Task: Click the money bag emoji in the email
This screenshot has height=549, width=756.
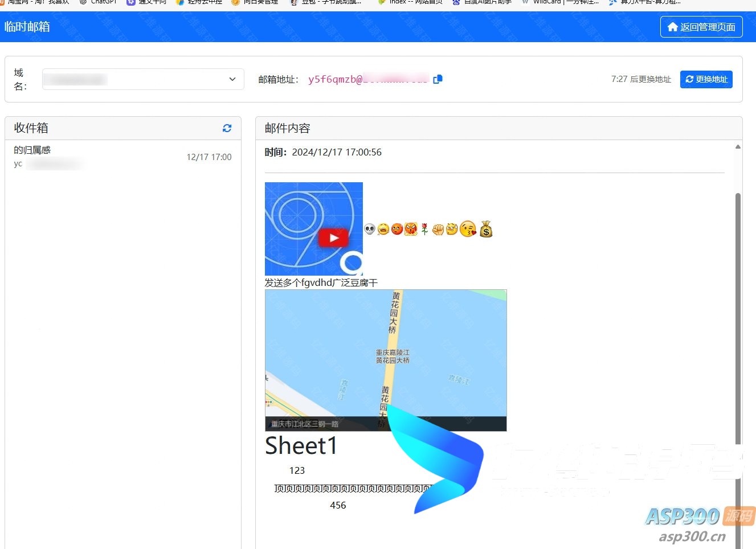Action: click(485, 229)
